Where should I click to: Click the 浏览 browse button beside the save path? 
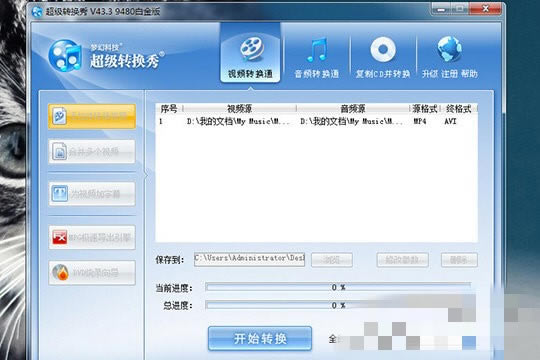tap(332, 260)
